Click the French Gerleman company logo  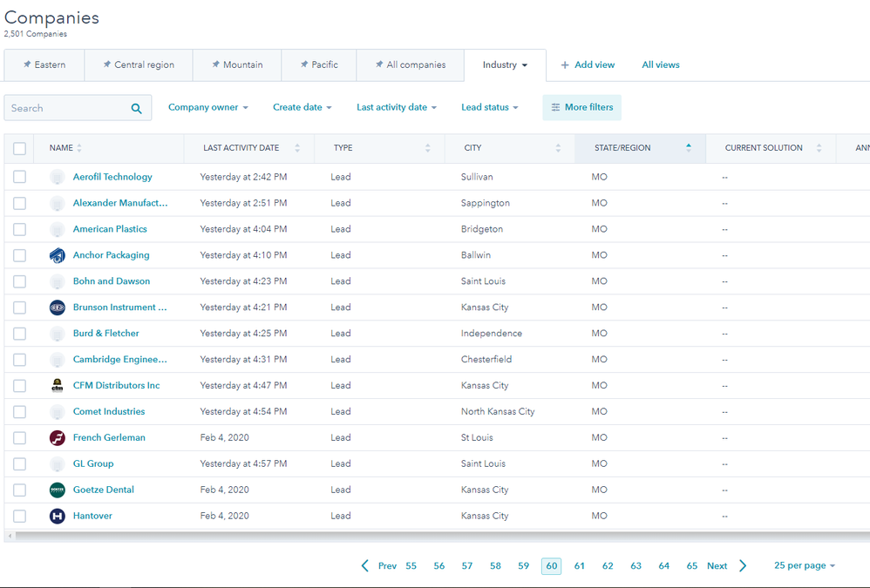(58, 438)
